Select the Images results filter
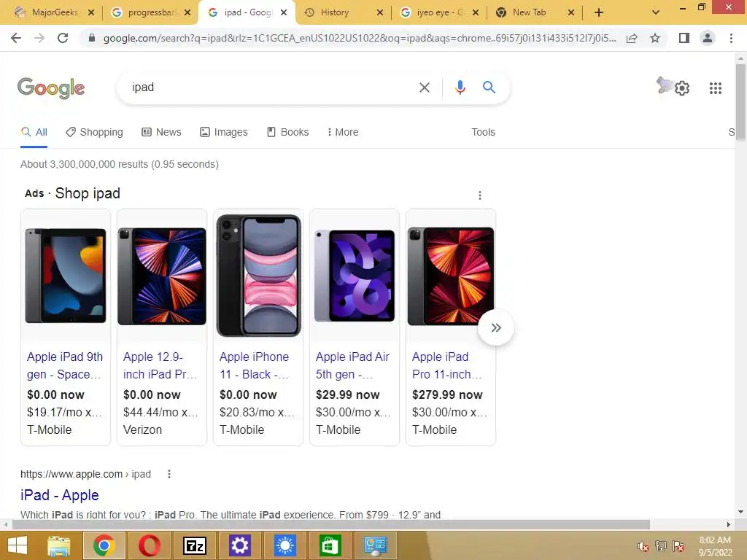 coord(223,133)
